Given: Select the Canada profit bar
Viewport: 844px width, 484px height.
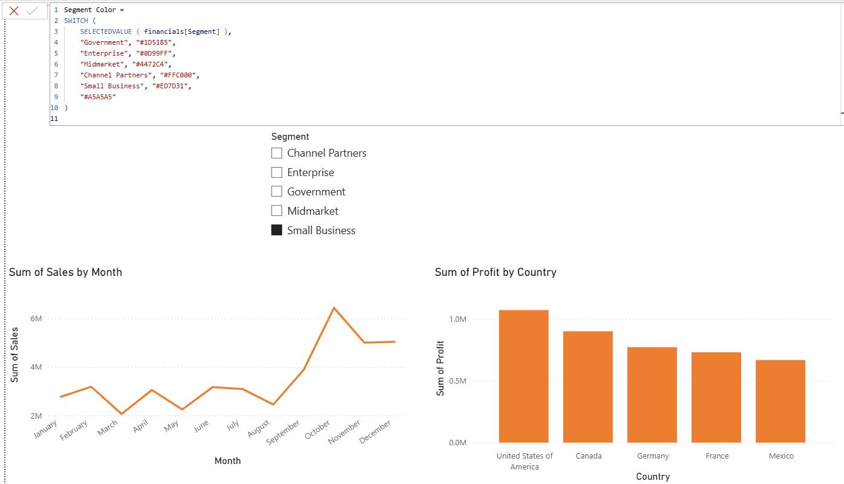Looking at the screenshot, I should click(588, 387).
